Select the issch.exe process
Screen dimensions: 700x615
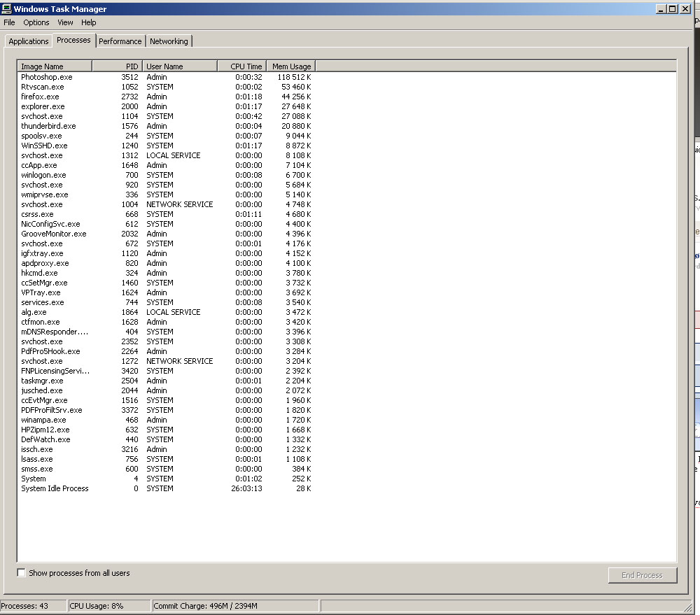coord(166,450)
